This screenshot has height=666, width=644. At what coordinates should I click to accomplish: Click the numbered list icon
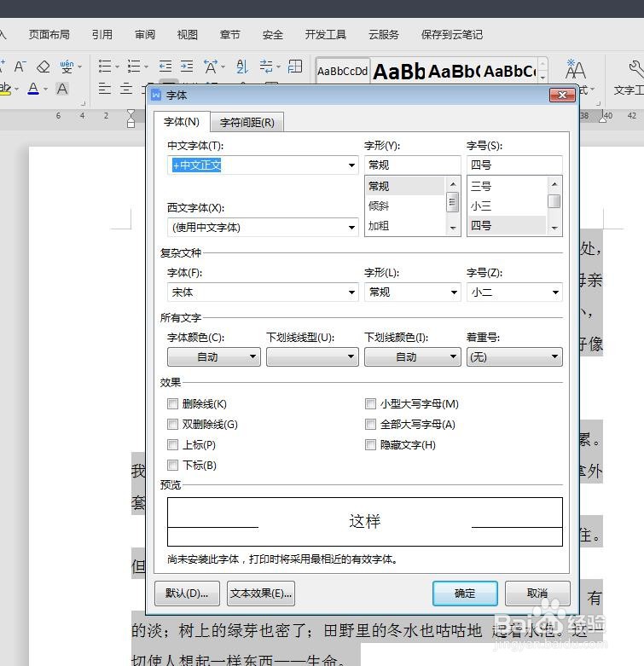tap(134, 67)
